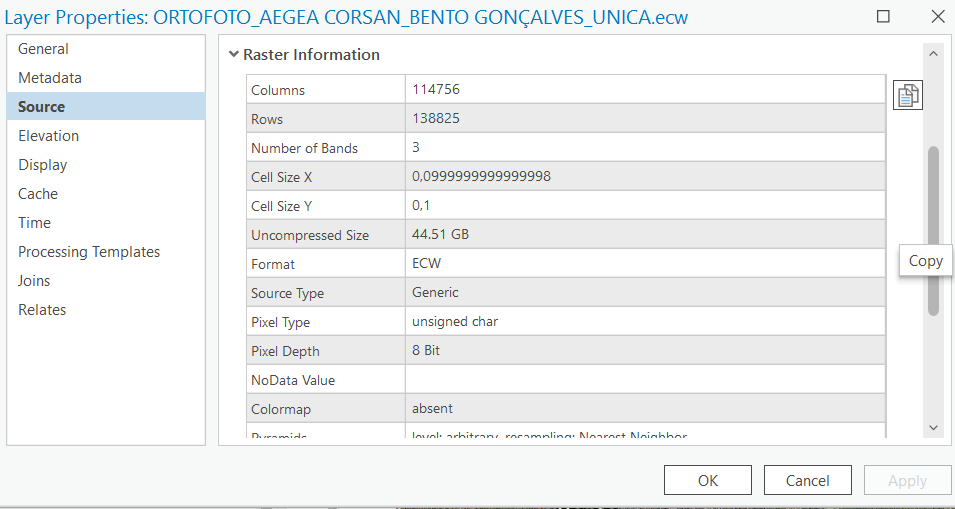Click the Copy raster information icon
The height and width of the screenshot is (509, 955).
click(907, 95)
